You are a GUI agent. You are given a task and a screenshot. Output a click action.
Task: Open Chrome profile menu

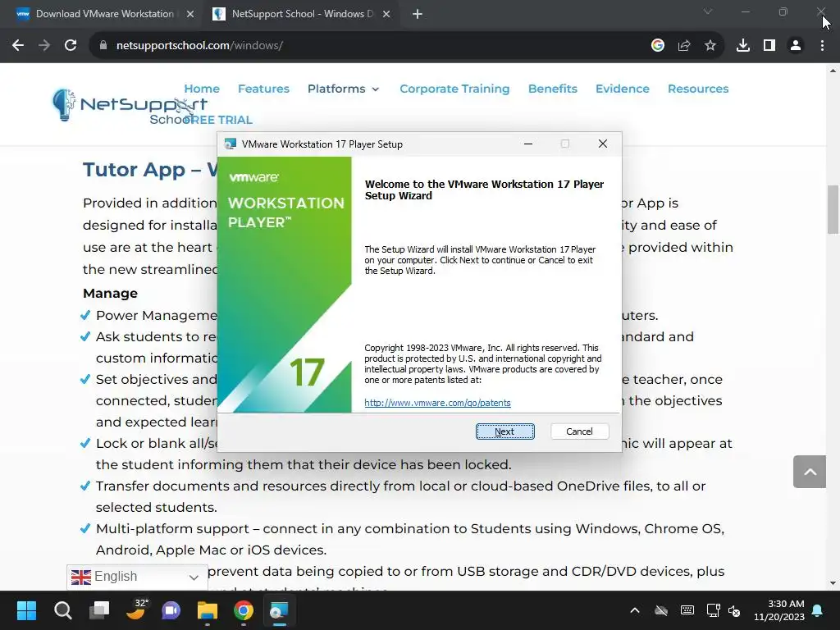796,46
